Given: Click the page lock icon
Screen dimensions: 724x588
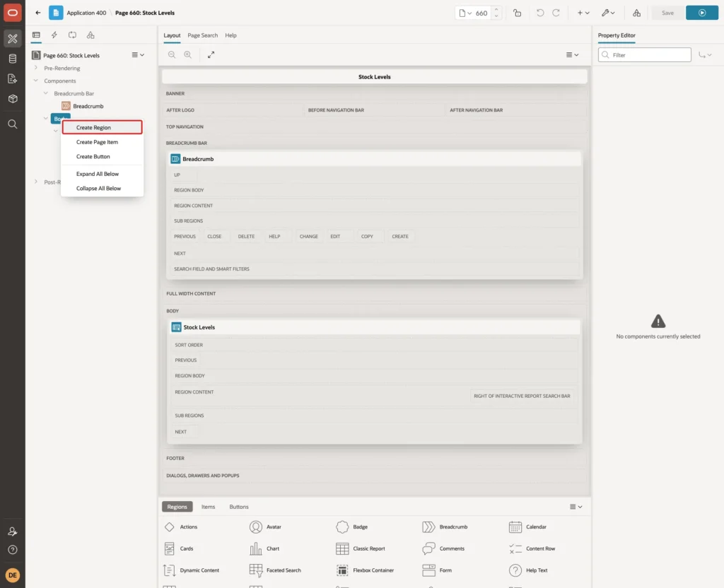Looking at the screenshot, I should (517, 13).
